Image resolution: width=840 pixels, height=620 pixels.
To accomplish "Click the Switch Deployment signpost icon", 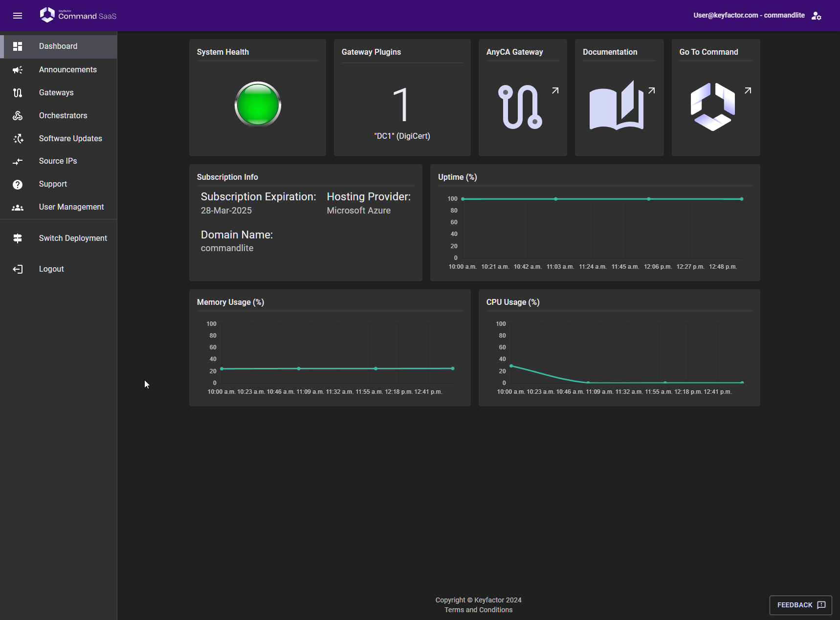I will pos(18,238).
